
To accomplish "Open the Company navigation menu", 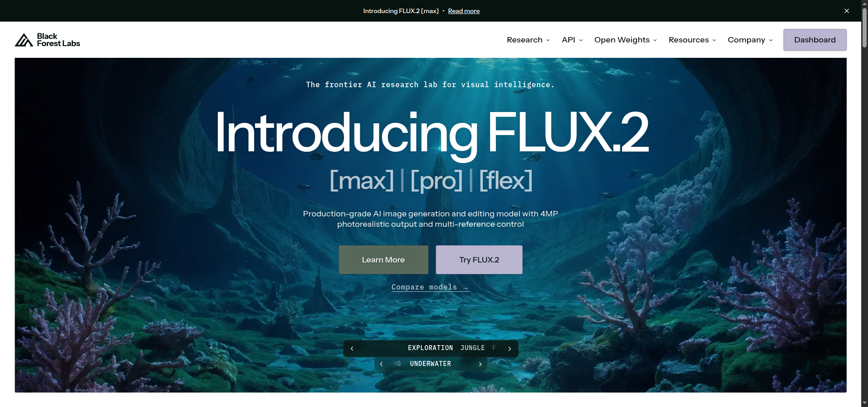I will pos(750,40).
